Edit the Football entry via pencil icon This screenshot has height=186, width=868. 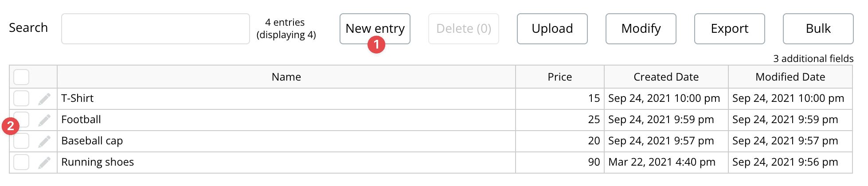(x=44, y=120)
